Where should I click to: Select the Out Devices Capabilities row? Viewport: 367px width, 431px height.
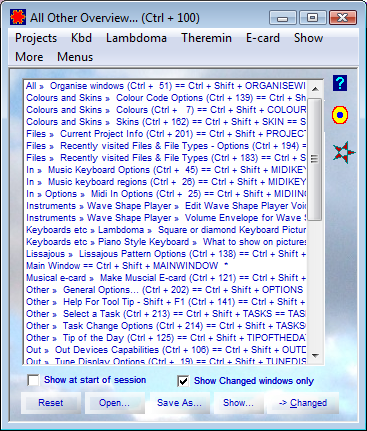pyautogui.click(x=166, y=350)
